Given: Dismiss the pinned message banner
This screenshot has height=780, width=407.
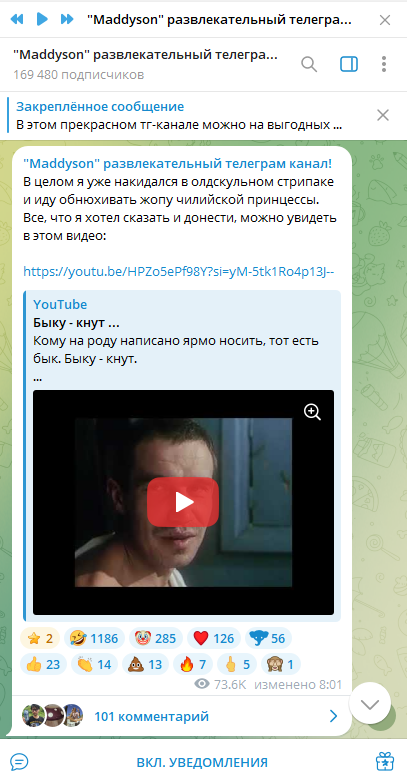Looking at the screenshot, I should point(383,115).
